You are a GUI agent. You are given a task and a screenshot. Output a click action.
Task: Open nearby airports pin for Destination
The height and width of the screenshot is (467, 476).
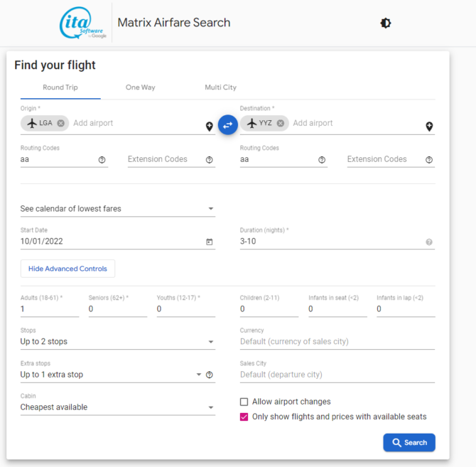(429, 127)
